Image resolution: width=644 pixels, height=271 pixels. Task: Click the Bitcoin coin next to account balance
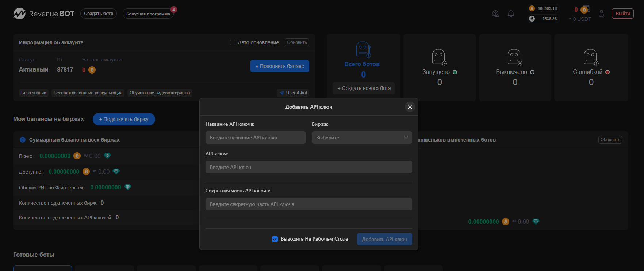(92, 70)
